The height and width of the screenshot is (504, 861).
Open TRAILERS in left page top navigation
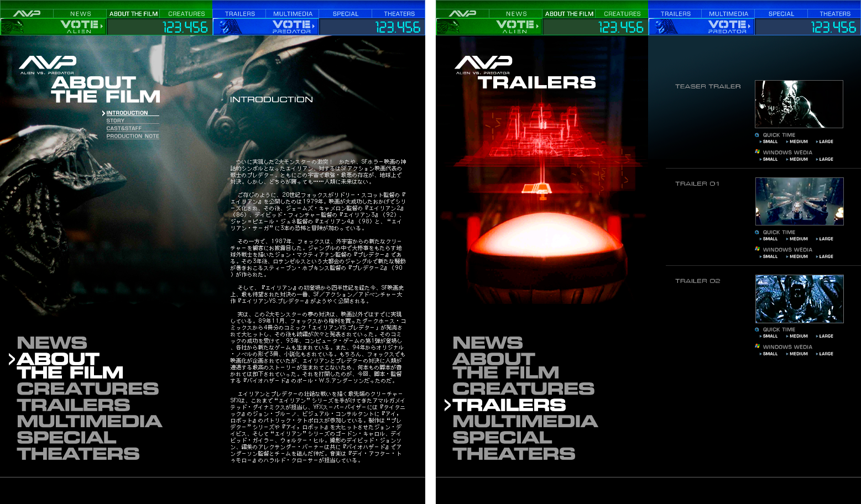[x=239, y=14]
